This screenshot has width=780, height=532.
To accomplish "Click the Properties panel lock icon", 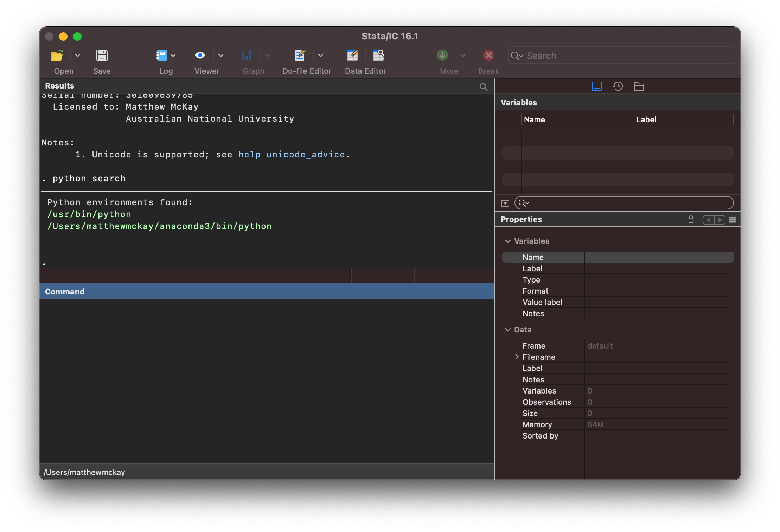I will pyautogui.click(x=691, y=219).
